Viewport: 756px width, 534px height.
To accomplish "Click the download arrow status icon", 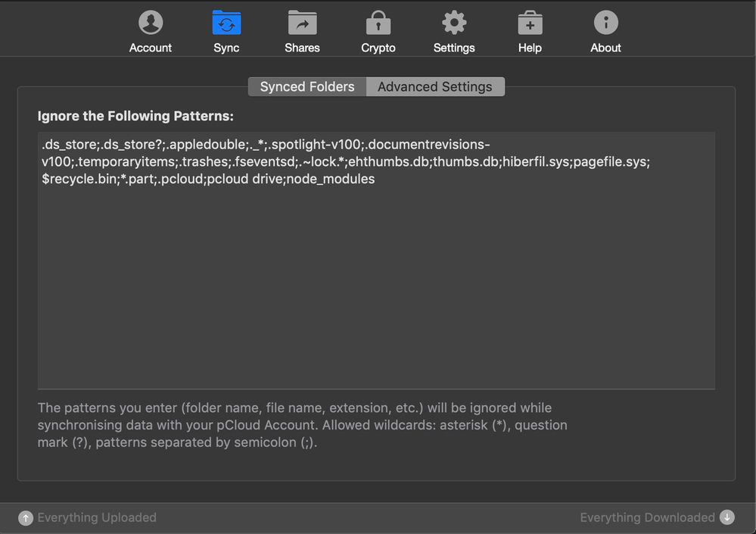I will 727,517.
